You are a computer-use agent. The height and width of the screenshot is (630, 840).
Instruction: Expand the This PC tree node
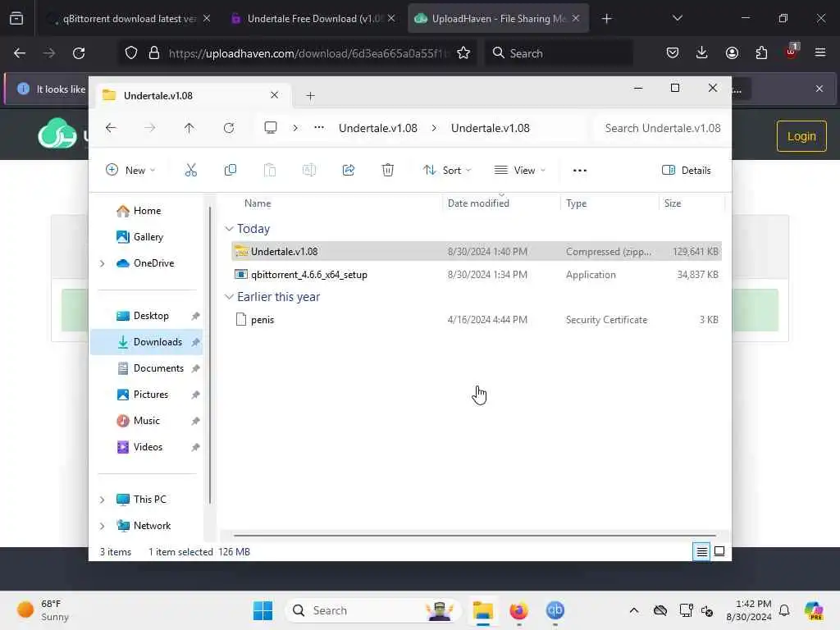103,500
